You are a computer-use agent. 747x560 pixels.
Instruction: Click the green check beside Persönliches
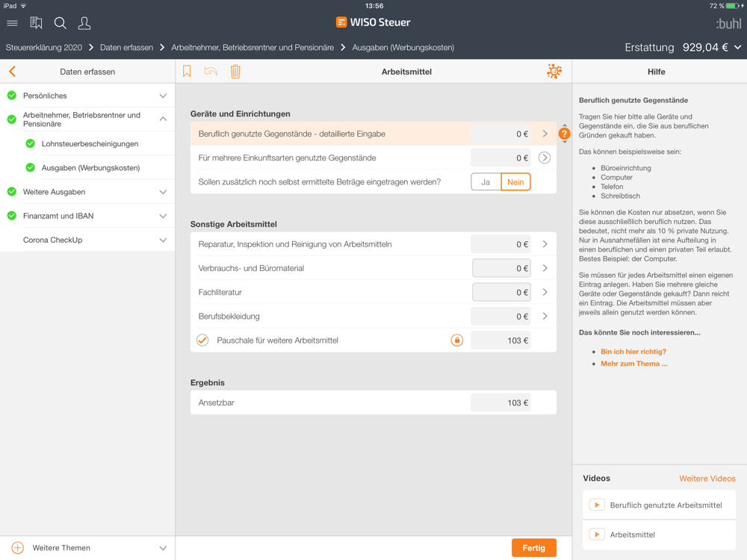pos(12,96)
